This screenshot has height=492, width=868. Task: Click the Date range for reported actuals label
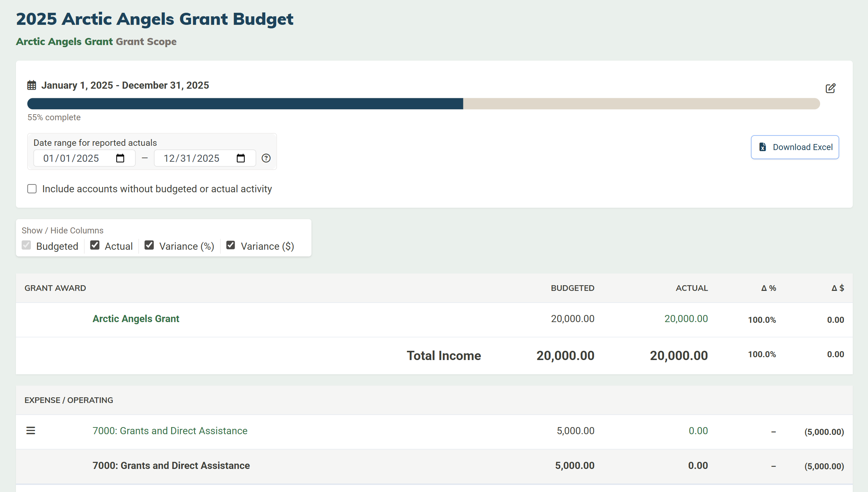[x=95, y=143]
